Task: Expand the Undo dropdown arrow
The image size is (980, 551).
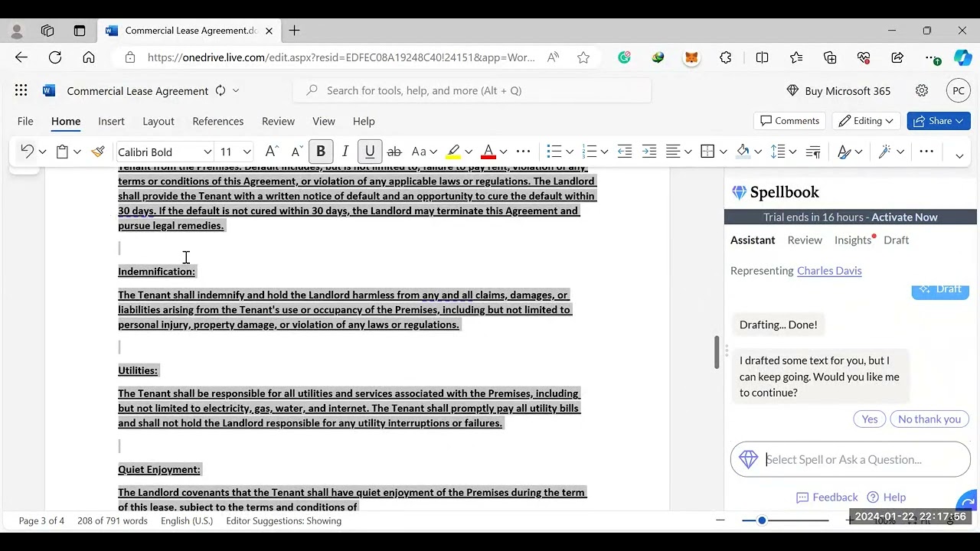Action: point(42,152)
